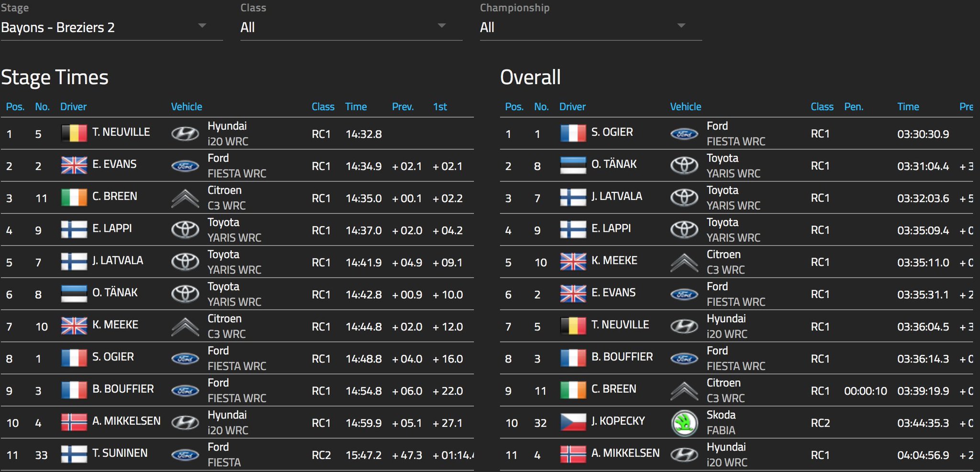The width and height of the screenshot is (980, 472).
Task: Click Ford logo in S. OGIER Overall row
Action: tap(684, 134)
